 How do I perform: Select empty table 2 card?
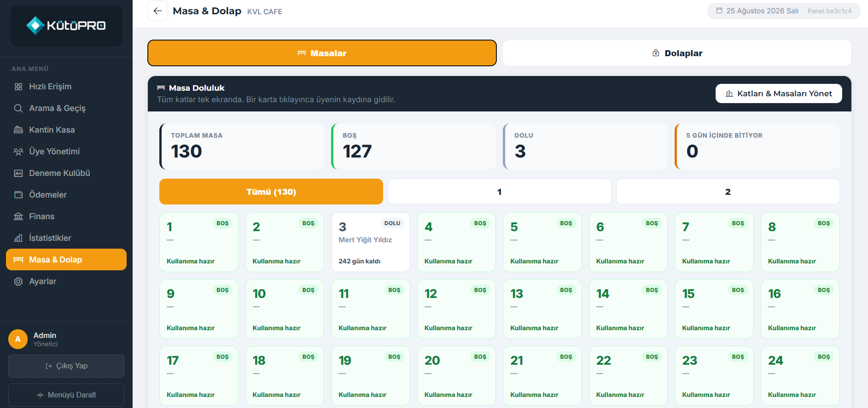tap(285, 242)
